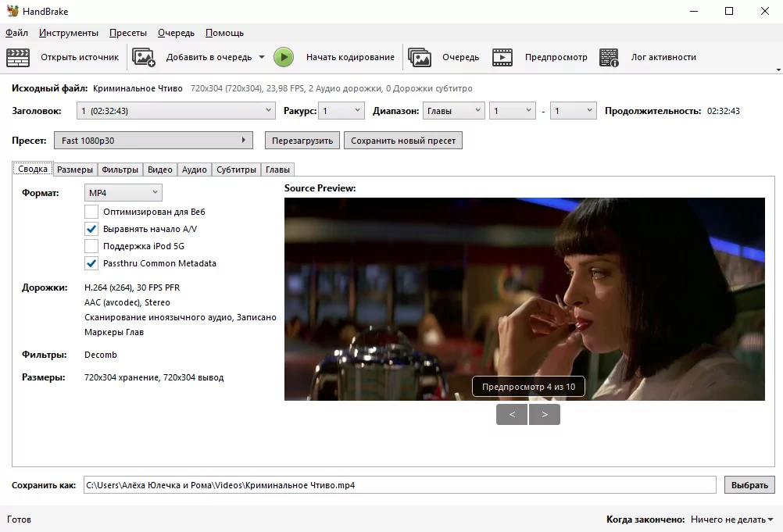Open the start chapter dropdown
Image resolution: width=783 pixels, height=532 pixels.
[513, 111]
